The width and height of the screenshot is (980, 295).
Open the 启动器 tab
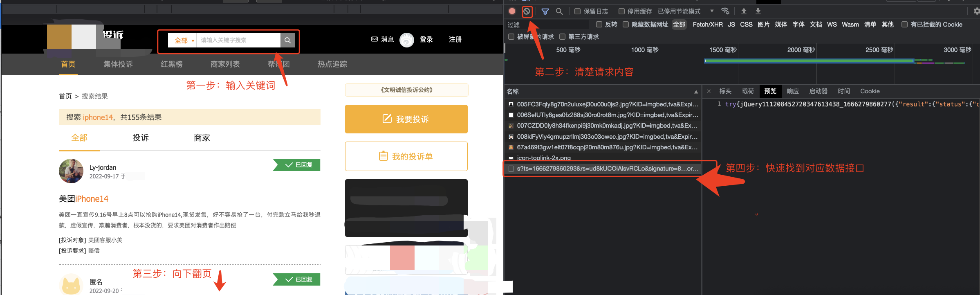pos(819,91)
